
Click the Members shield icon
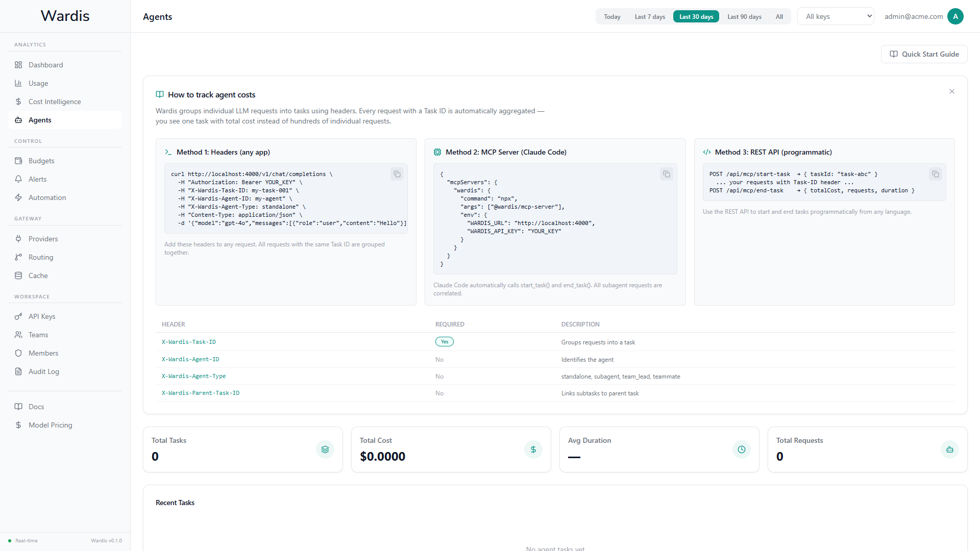(18, 353)
